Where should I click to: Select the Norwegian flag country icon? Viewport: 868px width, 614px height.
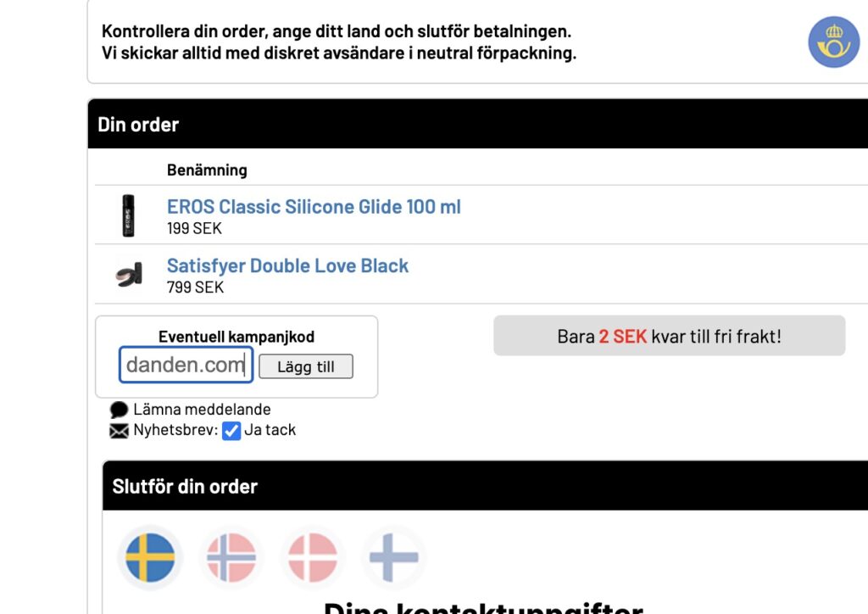[231, 557]
